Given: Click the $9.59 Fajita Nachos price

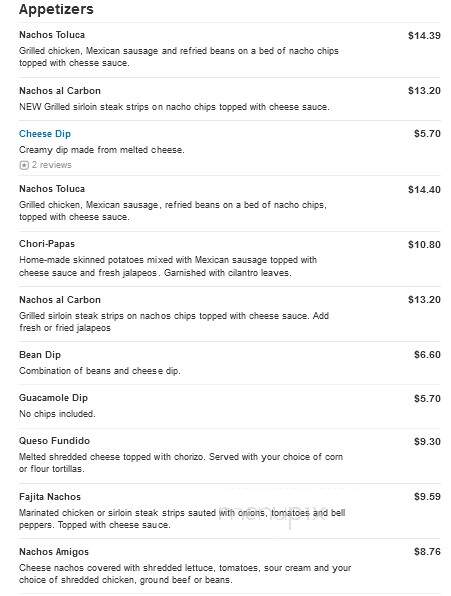Looking at the screenshot, I should 427,497.
